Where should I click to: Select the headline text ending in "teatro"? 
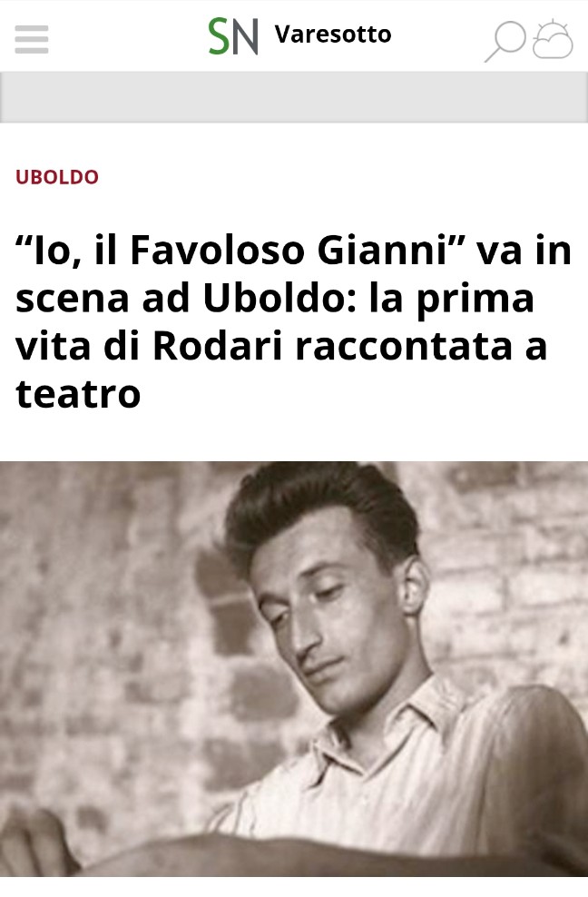293,322
